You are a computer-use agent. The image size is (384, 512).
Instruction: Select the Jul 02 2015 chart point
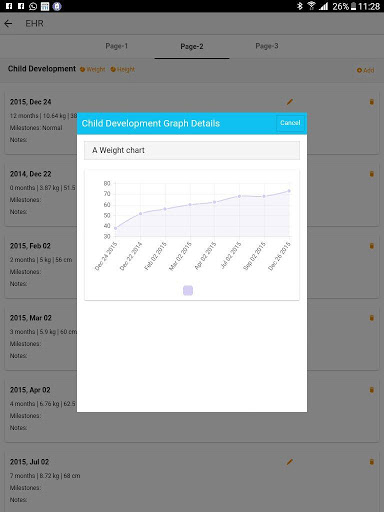coord(239,196)
